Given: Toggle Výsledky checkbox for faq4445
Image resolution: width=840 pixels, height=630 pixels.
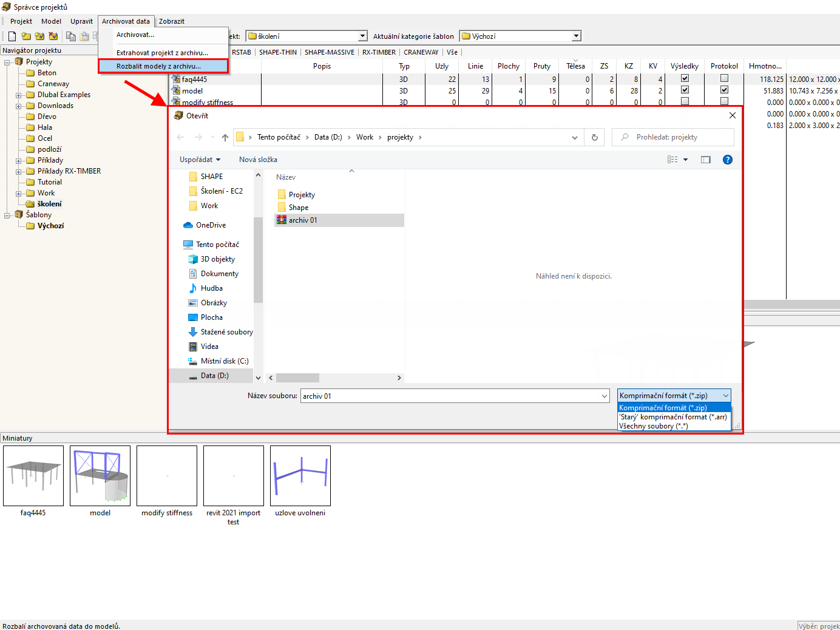Looking at the screenshot, I should (x=685, y=78).
